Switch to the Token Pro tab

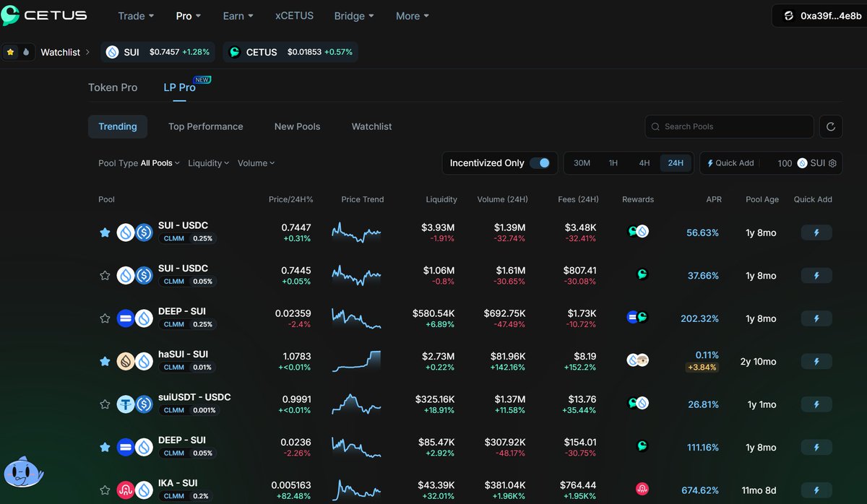[113, 87]
